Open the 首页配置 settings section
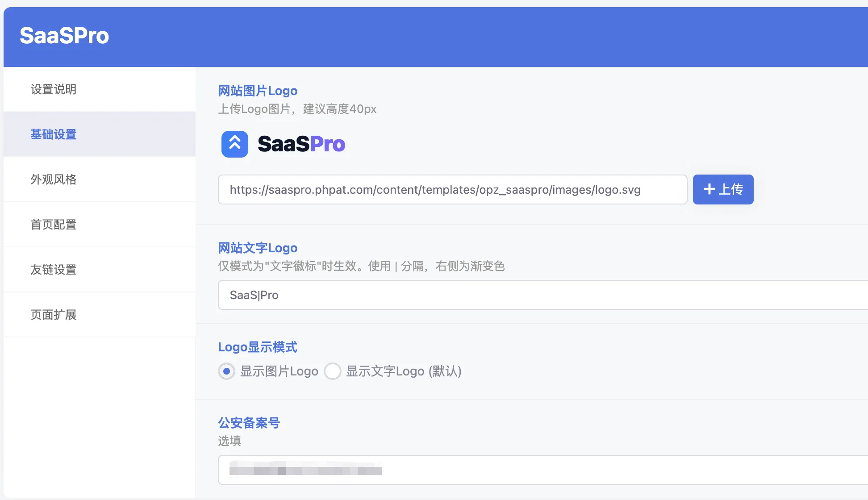This screenshot has width=868, height=500. click(x=54, y=225)
